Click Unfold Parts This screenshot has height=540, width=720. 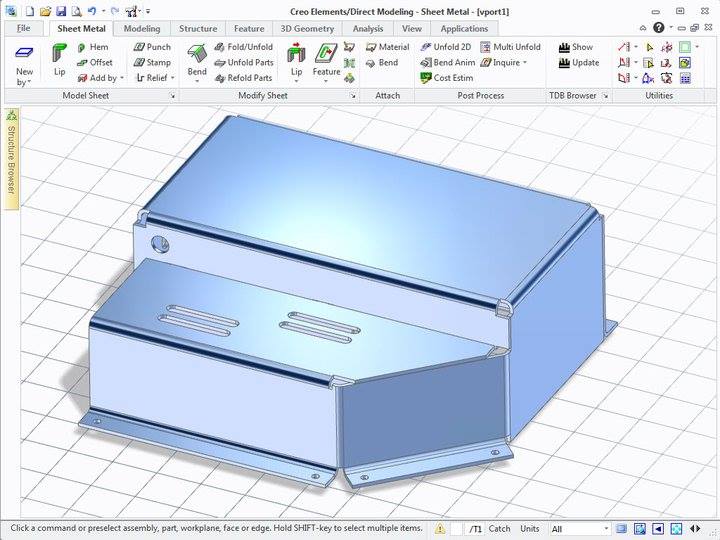click(244, 62)
